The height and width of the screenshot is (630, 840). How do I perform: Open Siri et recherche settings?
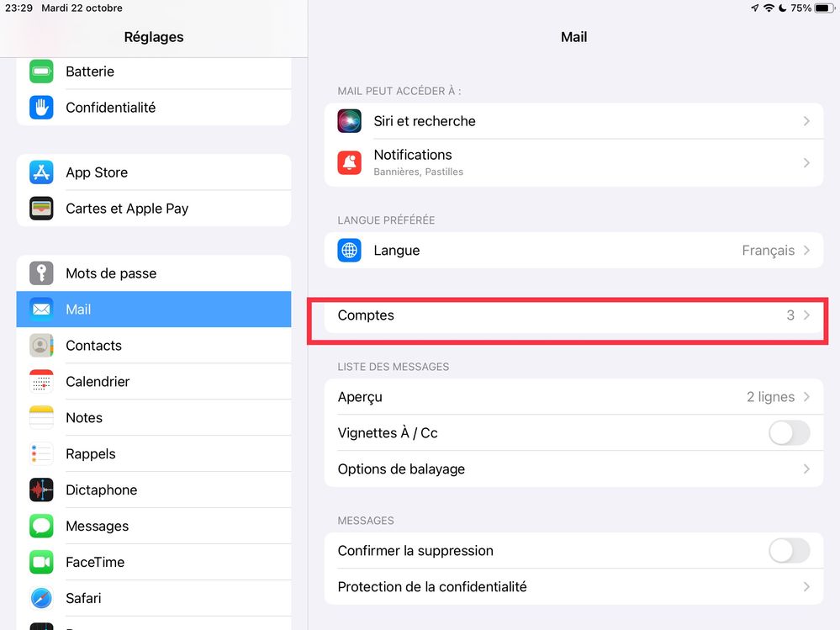pyautogui.click(x=573, y=121)
